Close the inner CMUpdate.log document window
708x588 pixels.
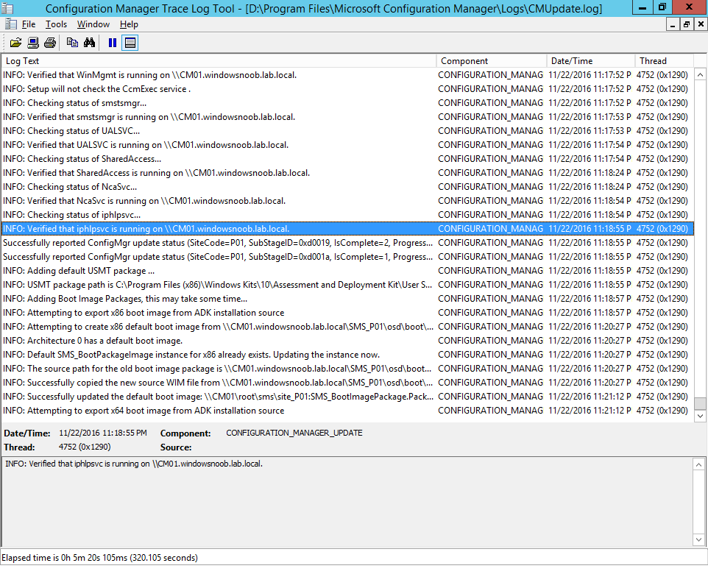(701, 24)
